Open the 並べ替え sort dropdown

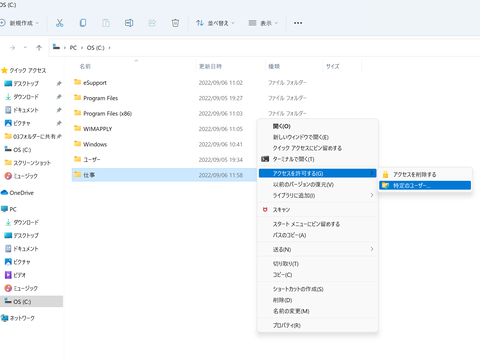tap(215, 23)
